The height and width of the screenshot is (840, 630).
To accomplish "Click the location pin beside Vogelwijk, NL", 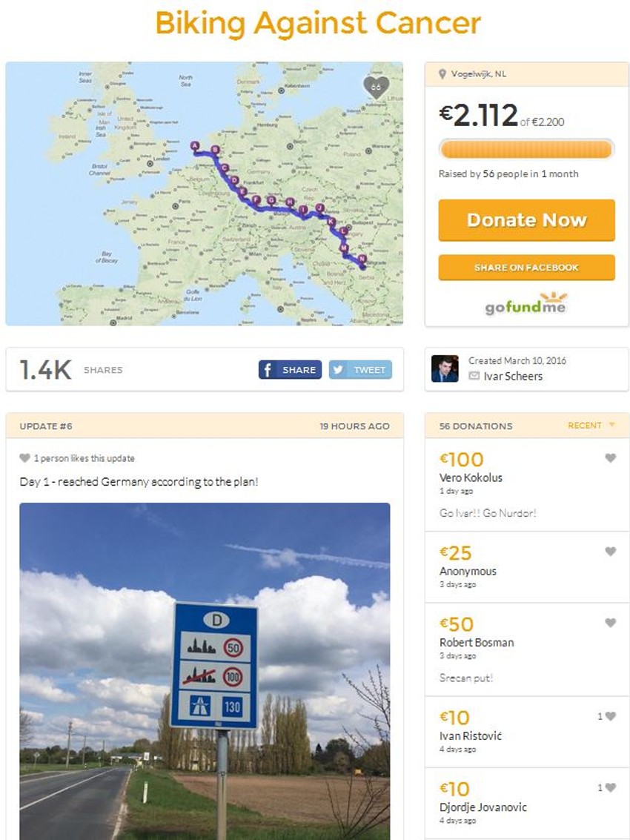I will pyautogui.click(x=442, y=74).
